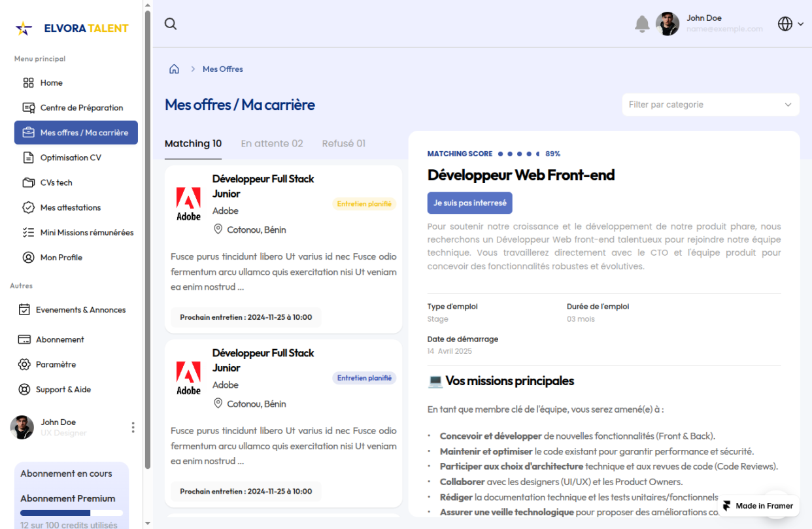
Task: Open the Filter par categorie dropdown
Action: tap(710, 105)
